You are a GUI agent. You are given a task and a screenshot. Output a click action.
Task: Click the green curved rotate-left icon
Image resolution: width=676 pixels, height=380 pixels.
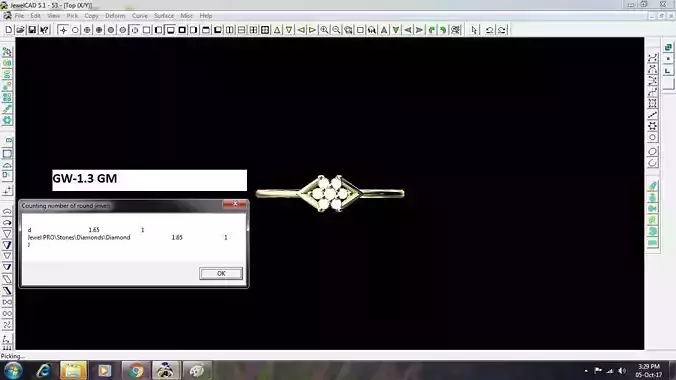(432, 30)
